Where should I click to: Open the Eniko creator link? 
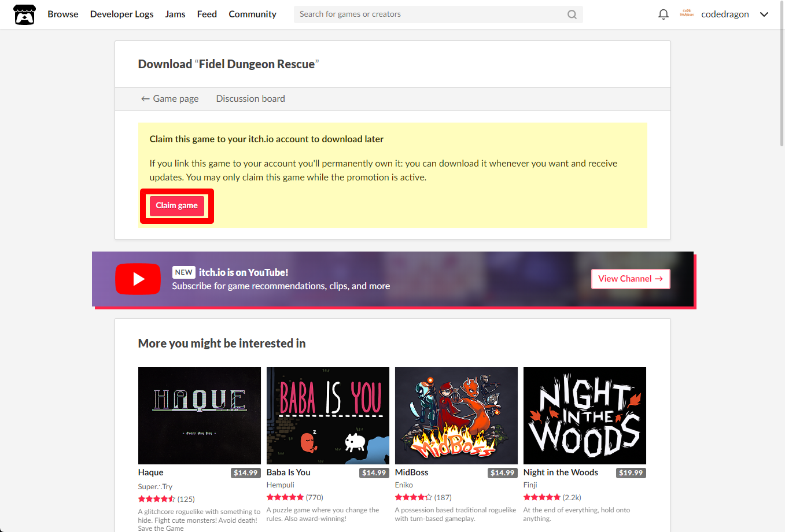pyautogui.click(x=404, y=485)
